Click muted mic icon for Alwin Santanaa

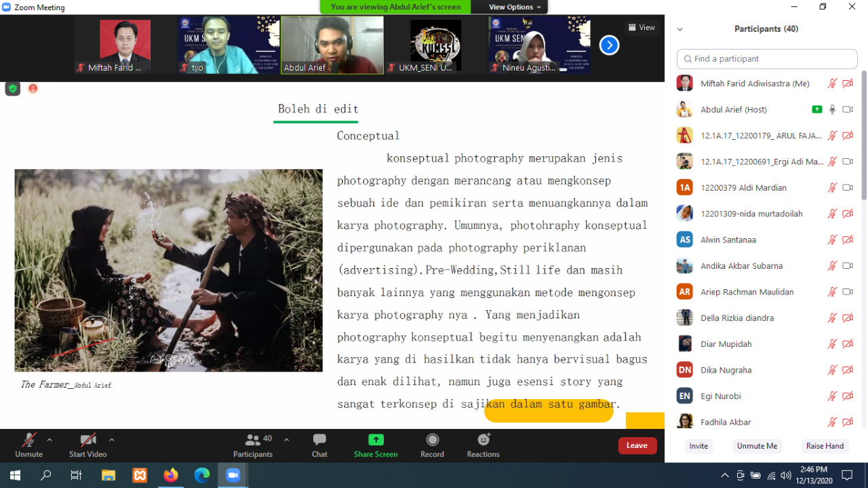(x=832, y=240)
